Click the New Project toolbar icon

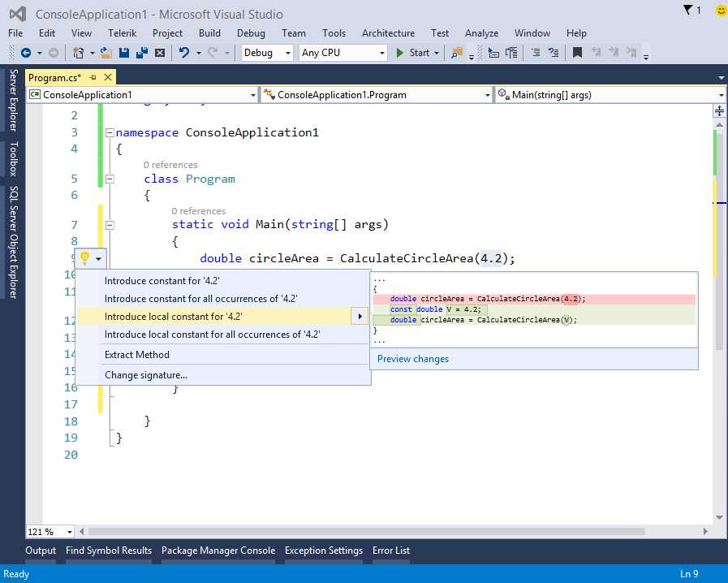79,53
